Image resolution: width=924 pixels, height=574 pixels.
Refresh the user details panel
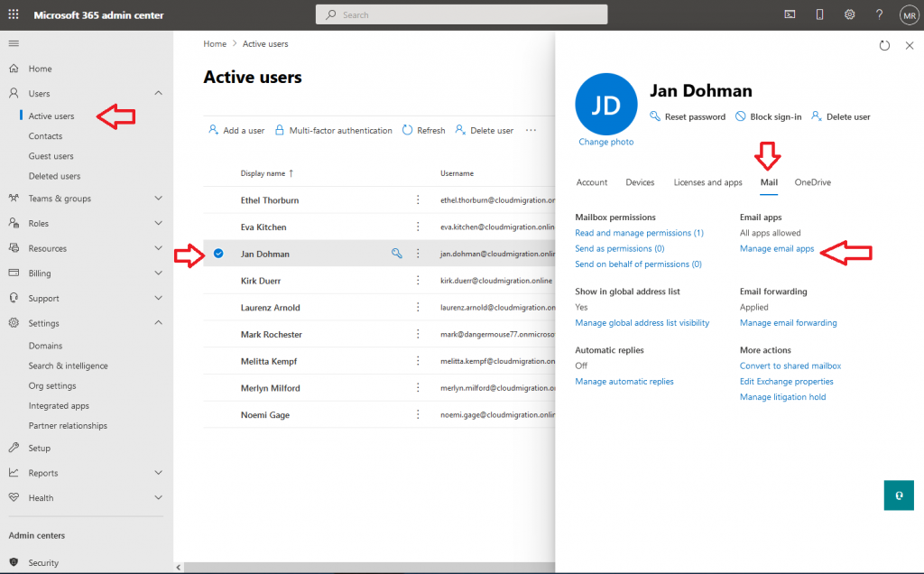coord(884,45)
